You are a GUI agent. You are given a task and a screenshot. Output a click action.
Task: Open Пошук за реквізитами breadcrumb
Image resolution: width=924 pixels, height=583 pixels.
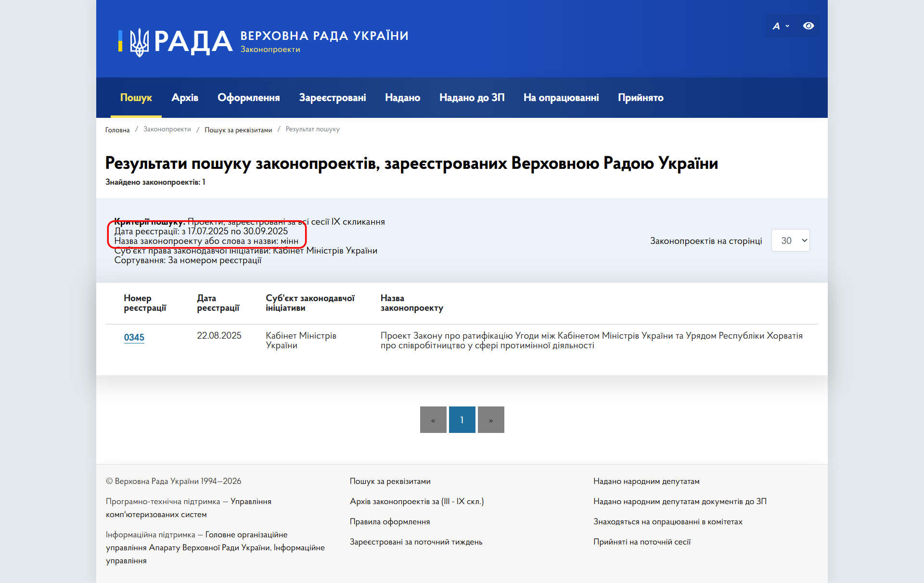pyautogui.click(x=238, y=130)
